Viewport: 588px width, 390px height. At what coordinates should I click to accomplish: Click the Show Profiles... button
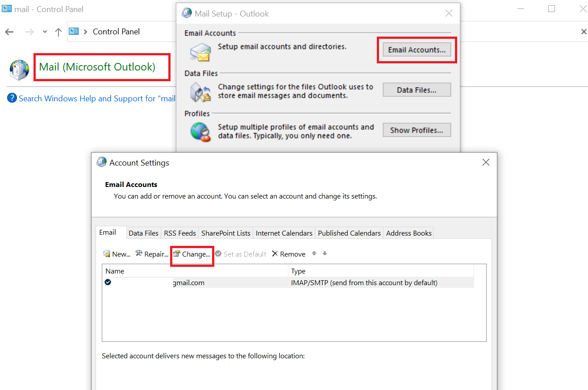click(x=417, y=130)
